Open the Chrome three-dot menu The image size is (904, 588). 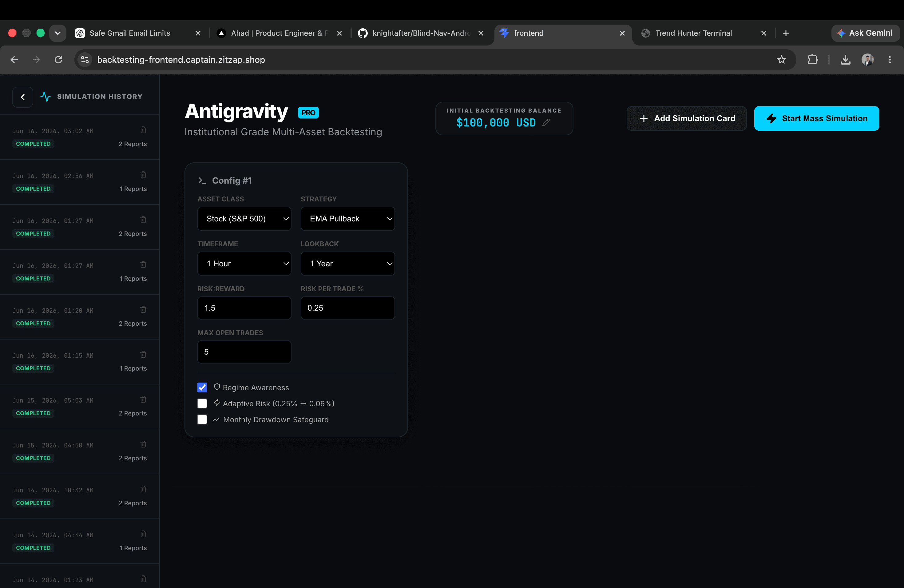click(x=890, y=60)
